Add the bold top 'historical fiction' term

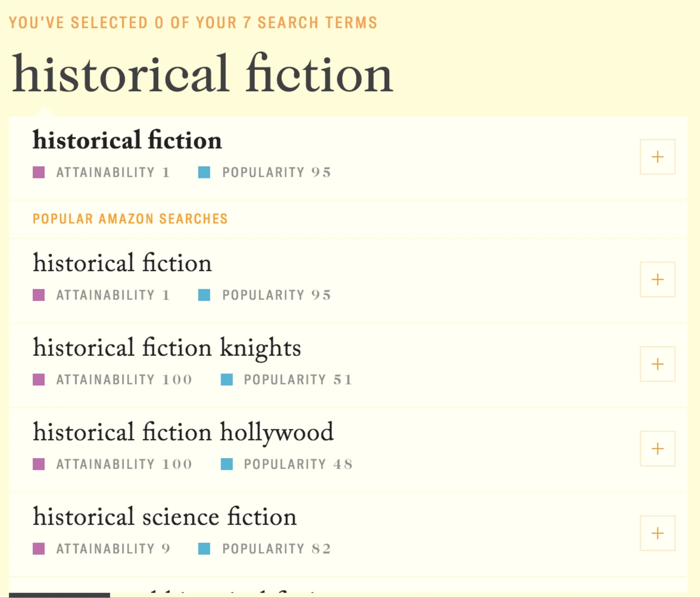(657, 157)
